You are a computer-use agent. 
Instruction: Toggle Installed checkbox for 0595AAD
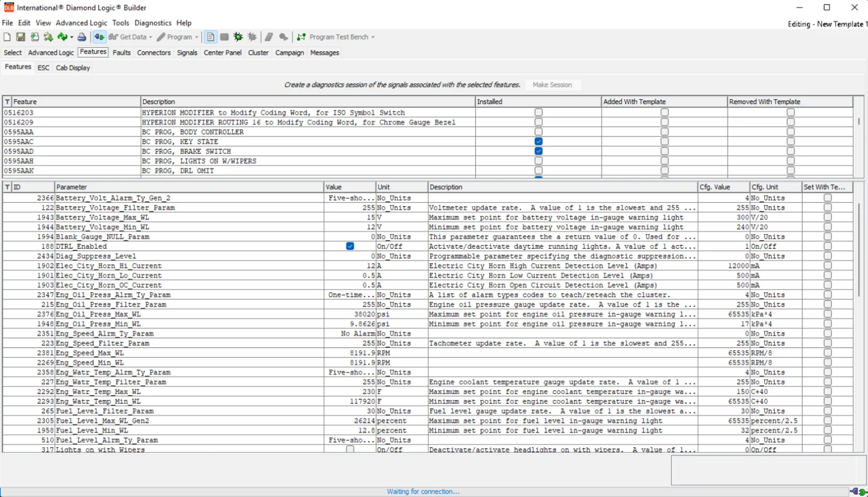tap(539, 151)
